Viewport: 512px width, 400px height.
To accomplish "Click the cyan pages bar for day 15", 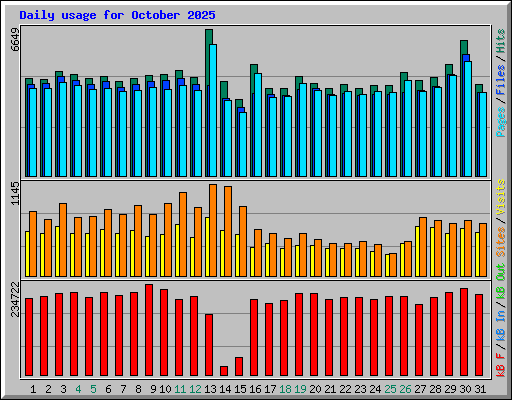I will 243,144.
